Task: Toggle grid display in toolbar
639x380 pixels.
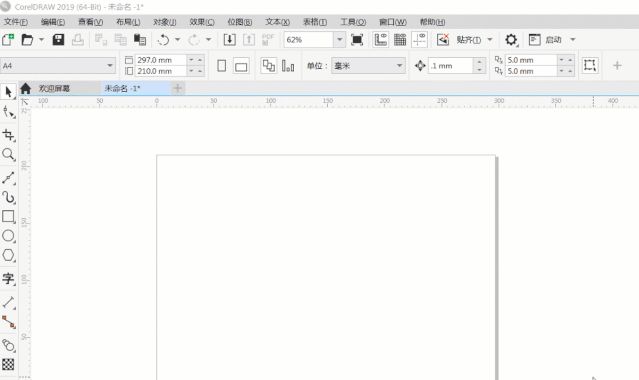Action: click(400, 40)
